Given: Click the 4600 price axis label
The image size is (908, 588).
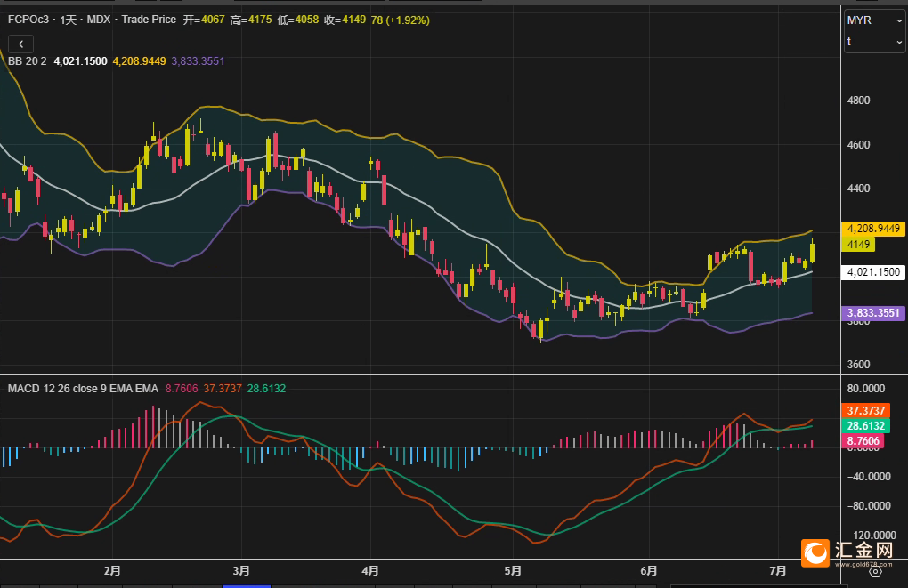Looking at the screenshot, I should 858,145.
